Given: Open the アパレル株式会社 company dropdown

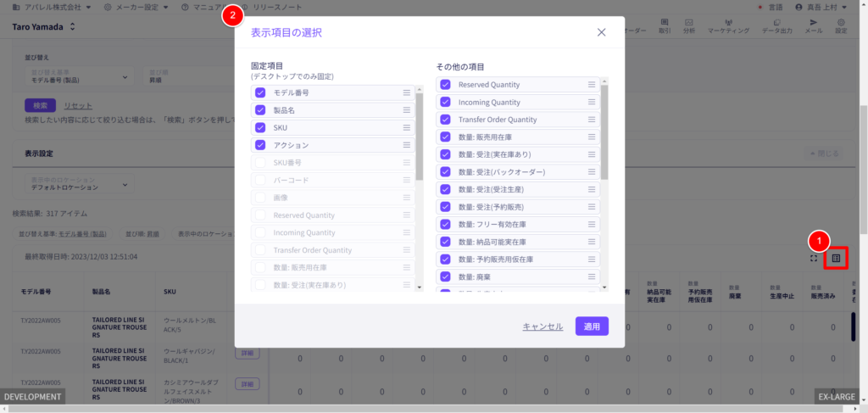Looking at the screenshot, I should 52,7.
